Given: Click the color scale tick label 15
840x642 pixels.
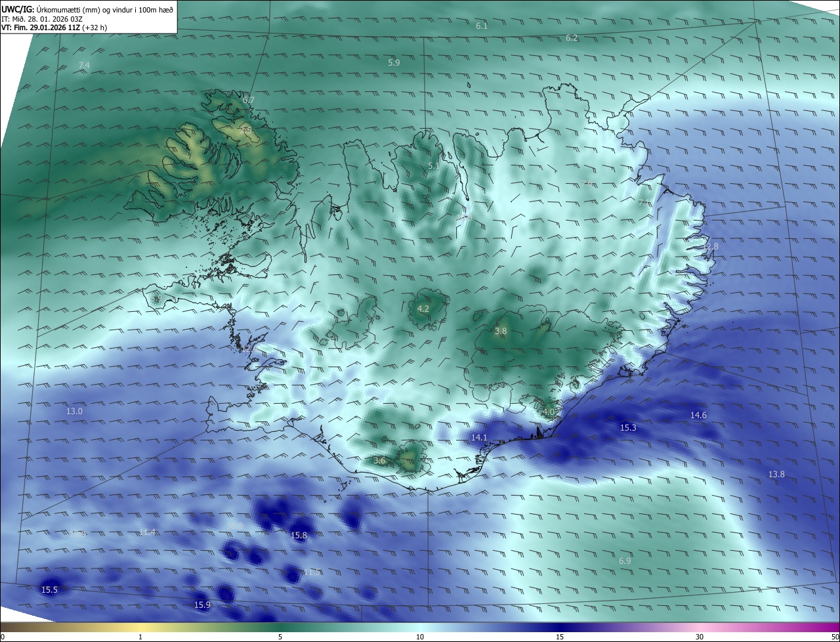Looking at the screenshot, I should click(x=560, y=637).
